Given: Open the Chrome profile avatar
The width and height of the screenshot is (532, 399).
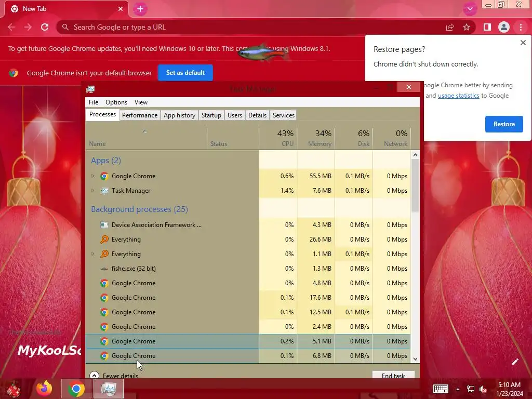Looking at the screenshot, I should [504, 27].
